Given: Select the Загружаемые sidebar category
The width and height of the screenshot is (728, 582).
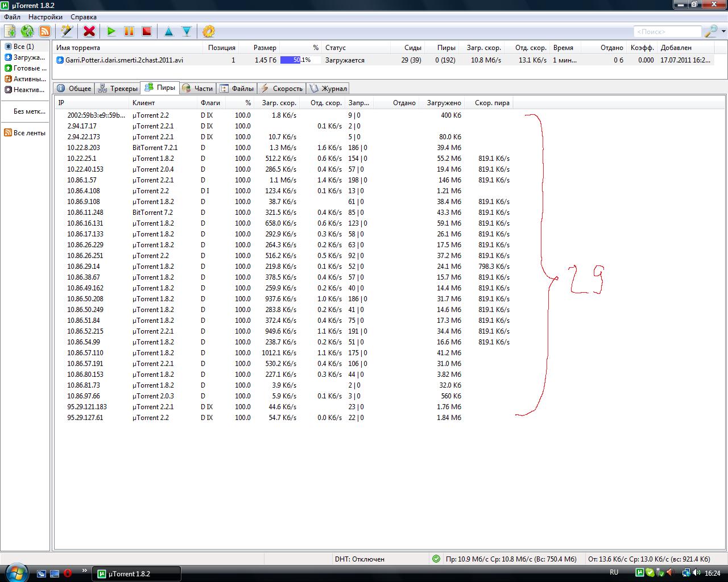Looking at the screenshot, I should click(x=24, y=57).
